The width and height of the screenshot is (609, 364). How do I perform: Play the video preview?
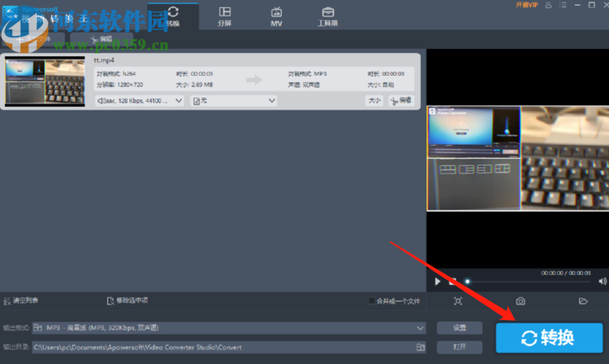437,281
